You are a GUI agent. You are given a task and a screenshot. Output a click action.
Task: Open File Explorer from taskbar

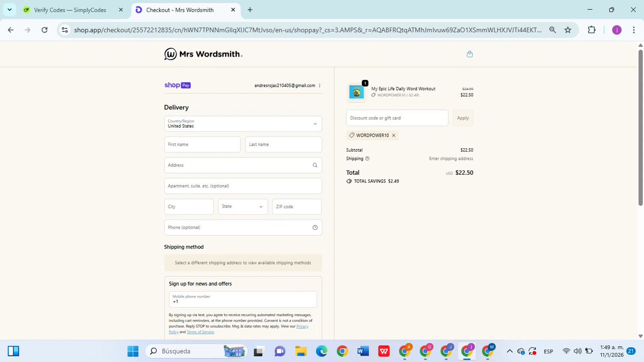(x=301, y=351)
